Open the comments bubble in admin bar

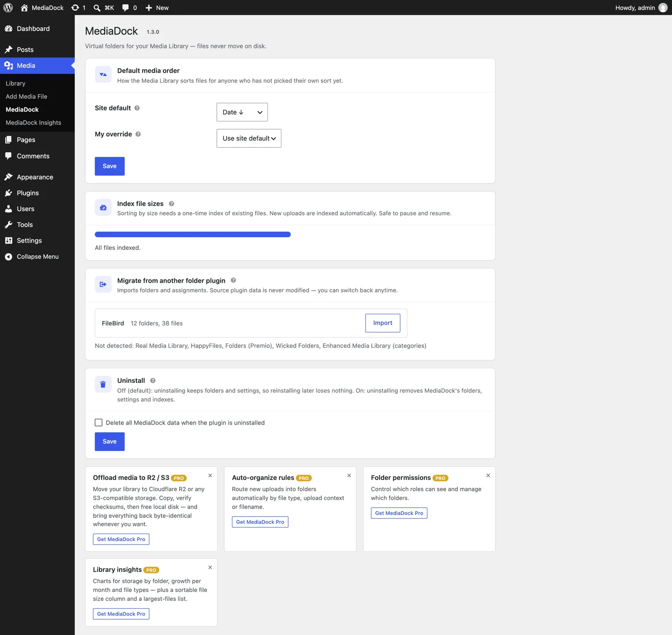tap(129, 7)
